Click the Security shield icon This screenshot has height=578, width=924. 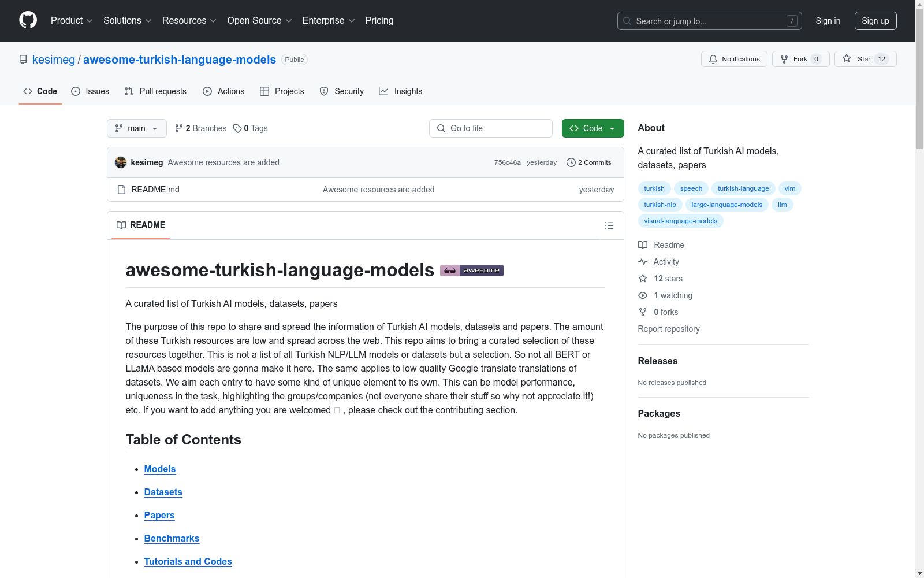pos(324,91)
